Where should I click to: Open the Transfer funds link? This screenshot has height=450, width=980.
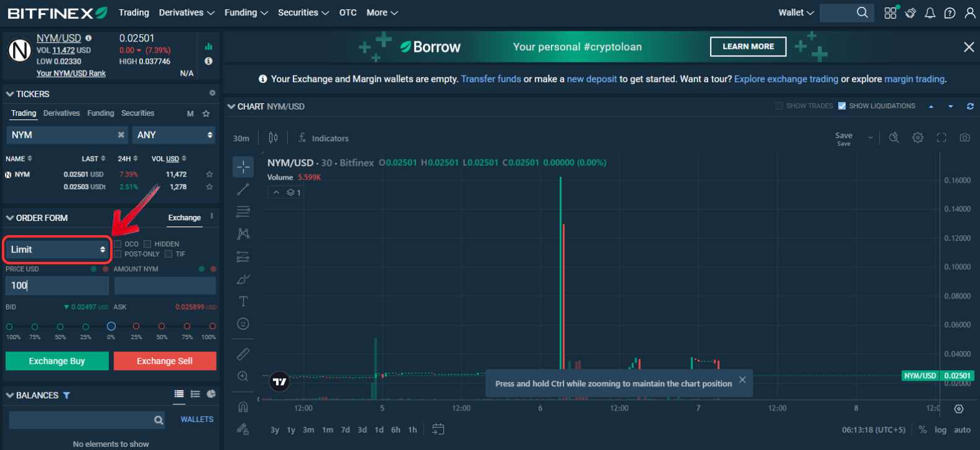pyautogui.click(x=491, y=79)
